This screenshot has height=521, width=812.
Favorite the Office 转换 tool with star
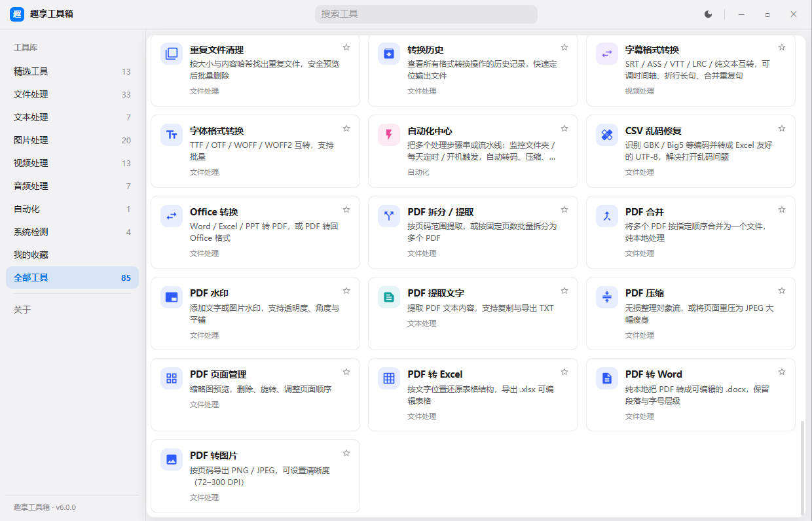click(346, 209)
